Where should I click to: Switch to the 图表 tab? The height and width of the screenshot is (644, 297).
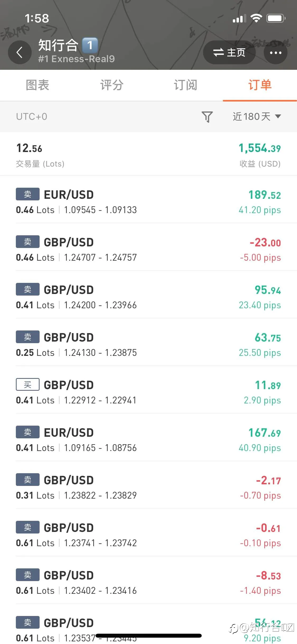[x=37, y=85]
